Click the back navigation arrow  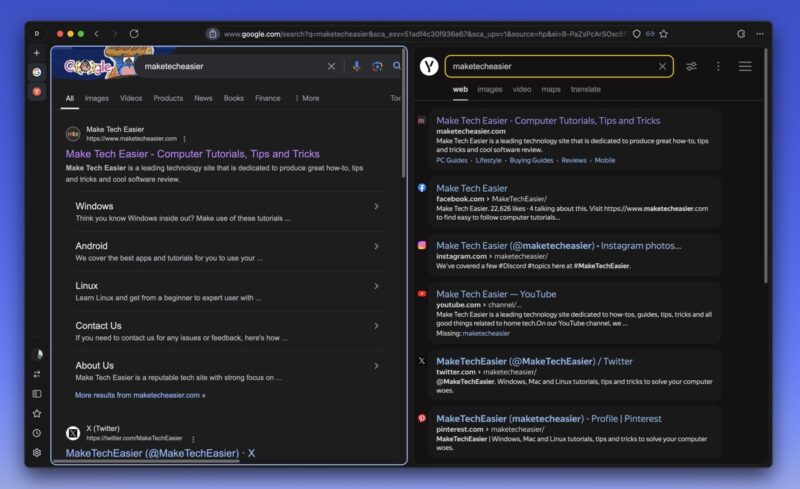[x=96, y=34]
